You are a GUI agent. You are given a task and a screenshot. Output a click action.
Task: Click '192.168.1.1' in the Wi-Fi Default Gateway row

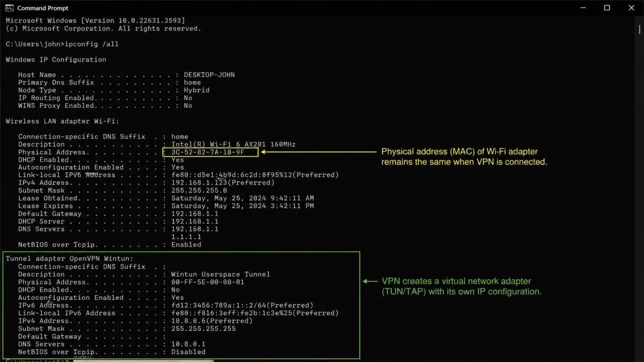195,213
